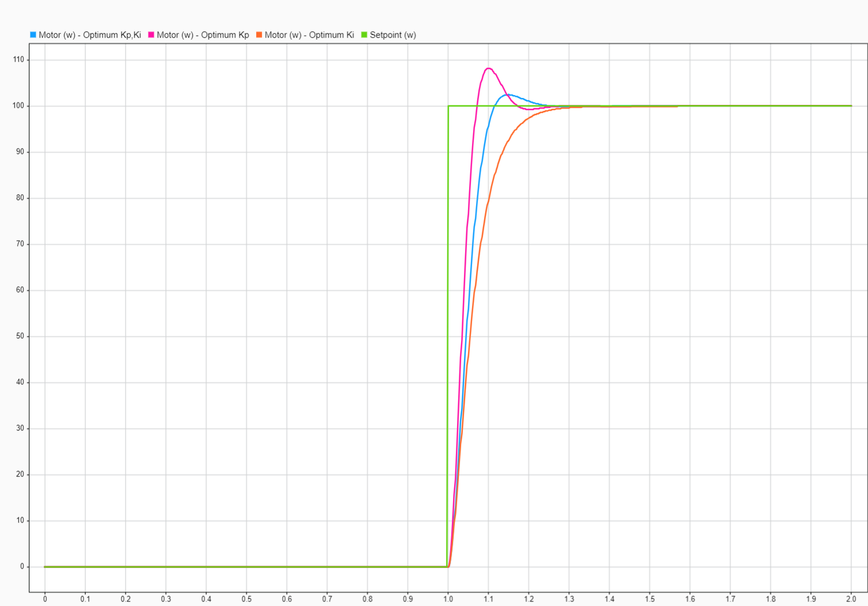Select the 'Motor (w) - Optimum Kp,Ki' legend label
This screenshot has height=606, width=868.
pyautogui.click(x=90, y=35)
